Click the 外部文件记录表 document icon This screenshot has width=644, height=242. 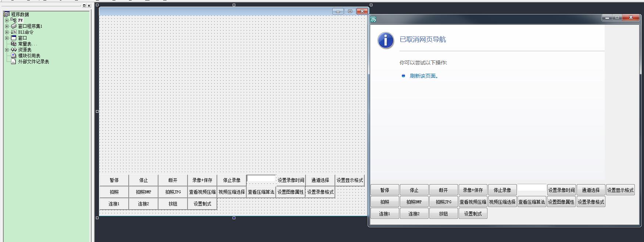14,62
